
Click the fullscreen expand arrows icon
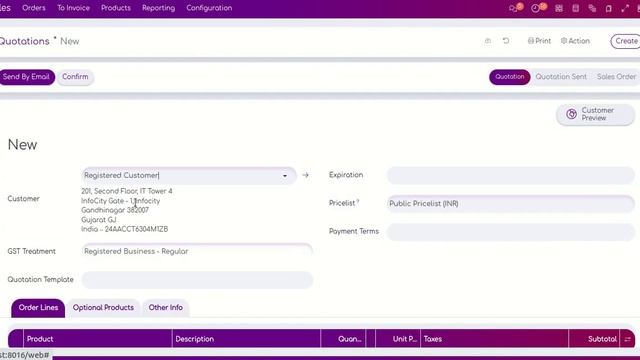[625, 8]
